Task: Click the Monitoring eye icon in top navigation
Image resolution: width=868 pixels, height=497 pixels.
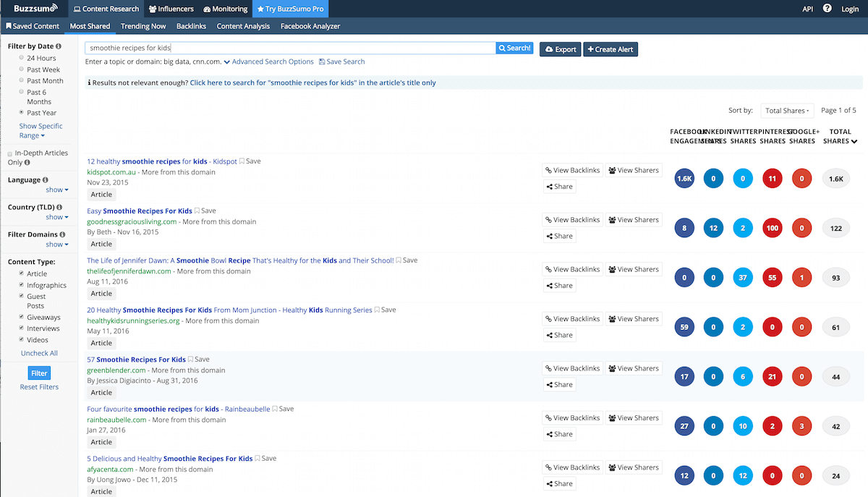Action: pos(208,9)
